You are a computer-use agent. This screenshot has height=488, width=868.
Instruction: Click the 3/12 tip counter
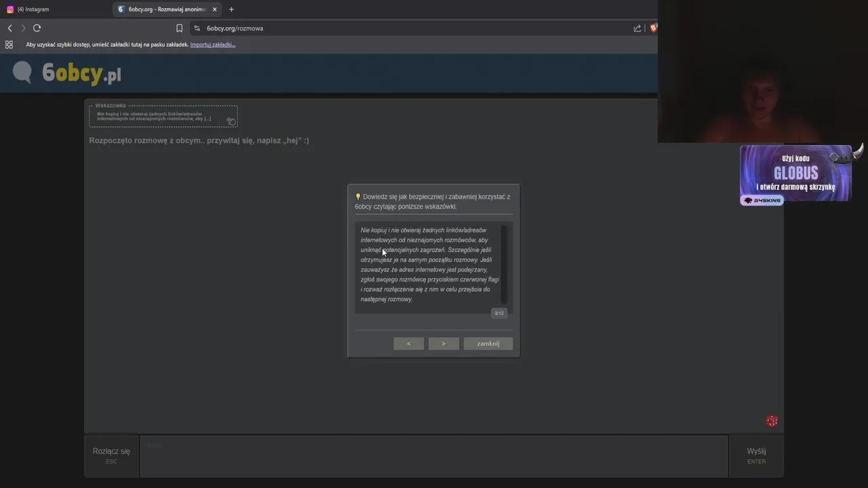499,313
